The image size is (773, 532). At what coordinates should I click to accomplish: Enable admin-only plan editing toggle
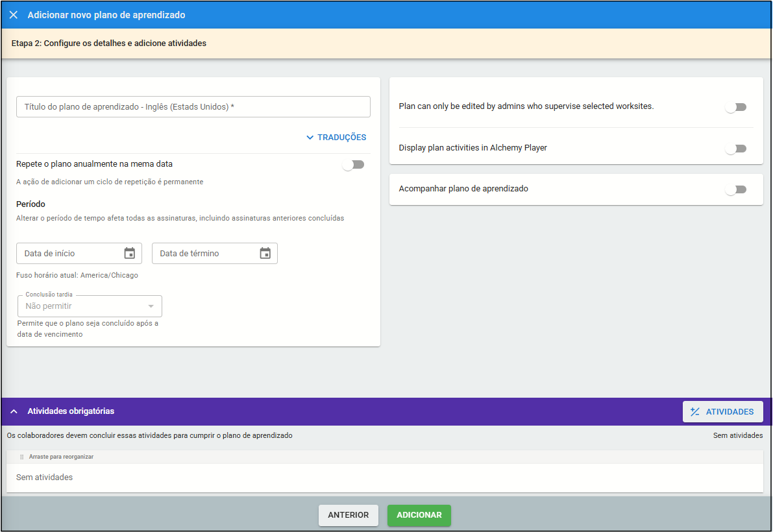click(735, 107)
